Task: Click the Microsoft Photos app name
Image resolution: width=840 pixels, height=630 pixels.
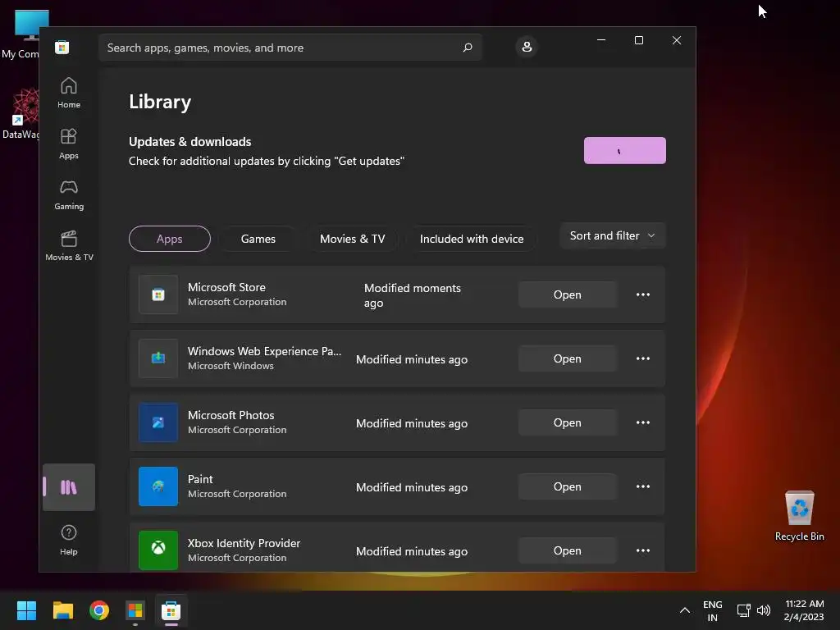Action: coord(231,415)
